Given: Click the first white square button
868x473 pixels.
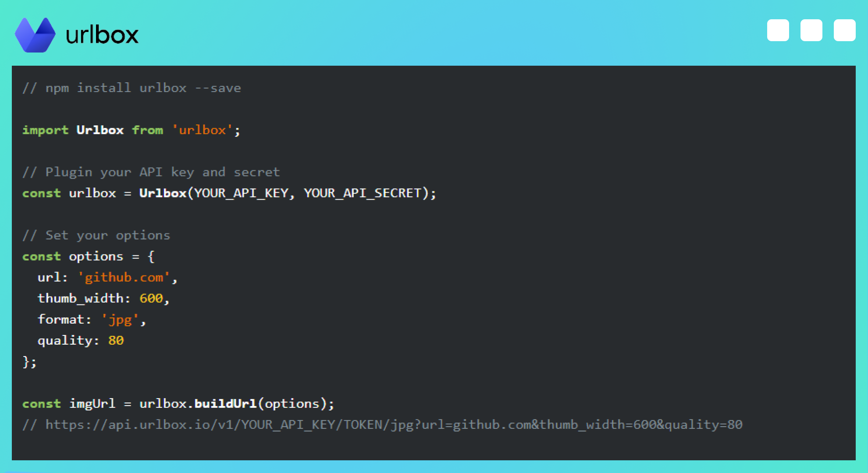Looking at the screenshot, I should pos(778,30).
